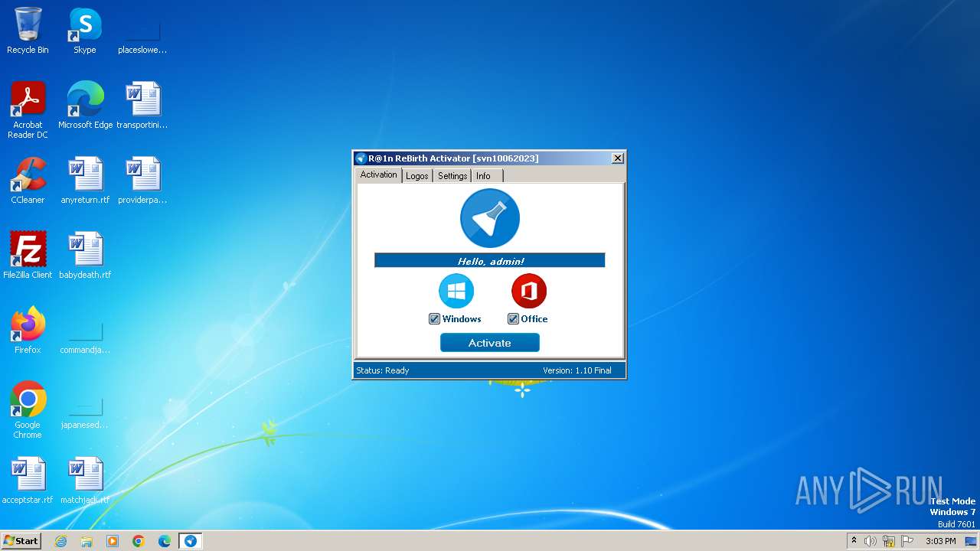Select the commandja... desktop file
This screenshot has width=980, height=551.
coord(85,331)
